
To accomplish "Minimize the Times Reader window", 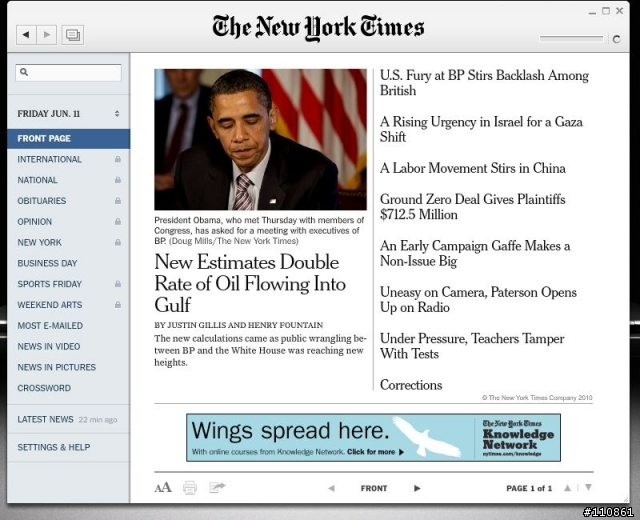I will pos(592,12).
